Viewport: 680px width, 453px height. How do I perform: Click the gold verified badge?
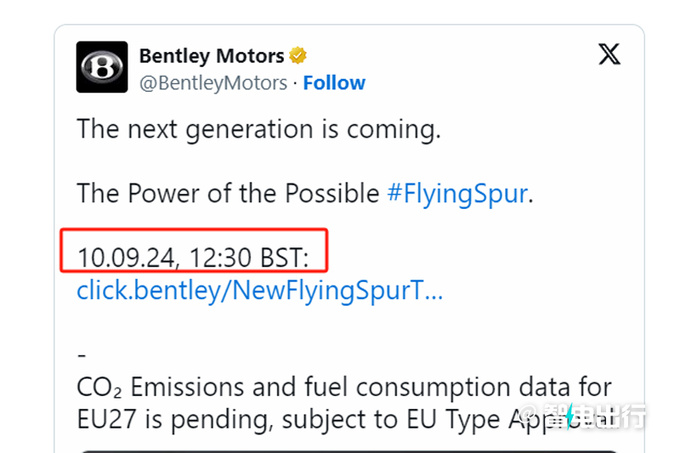pos(298,54)
